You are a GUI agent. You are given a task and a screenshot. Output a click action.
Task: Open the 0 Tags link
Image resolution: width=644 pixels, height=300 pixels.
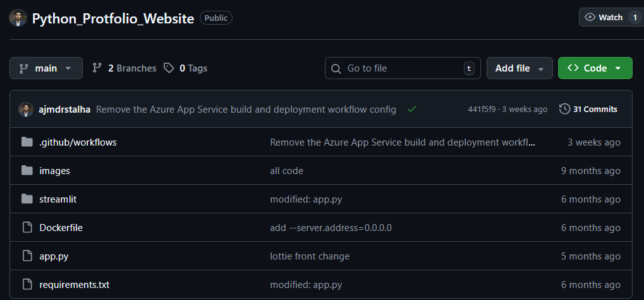click(186, 68)
